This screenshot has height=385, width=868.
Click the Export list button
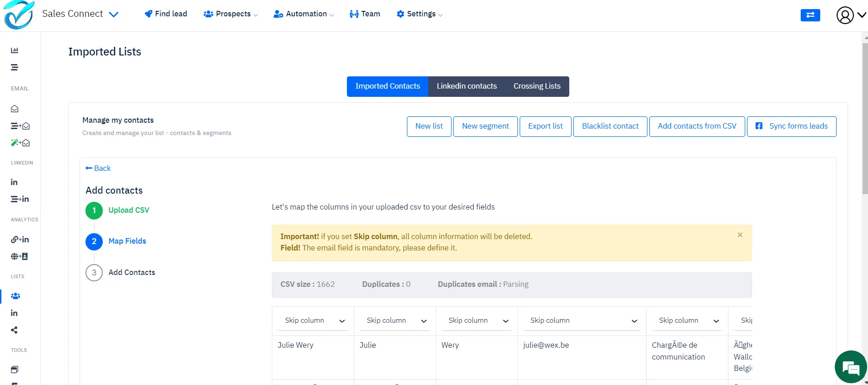coord(546,126)
